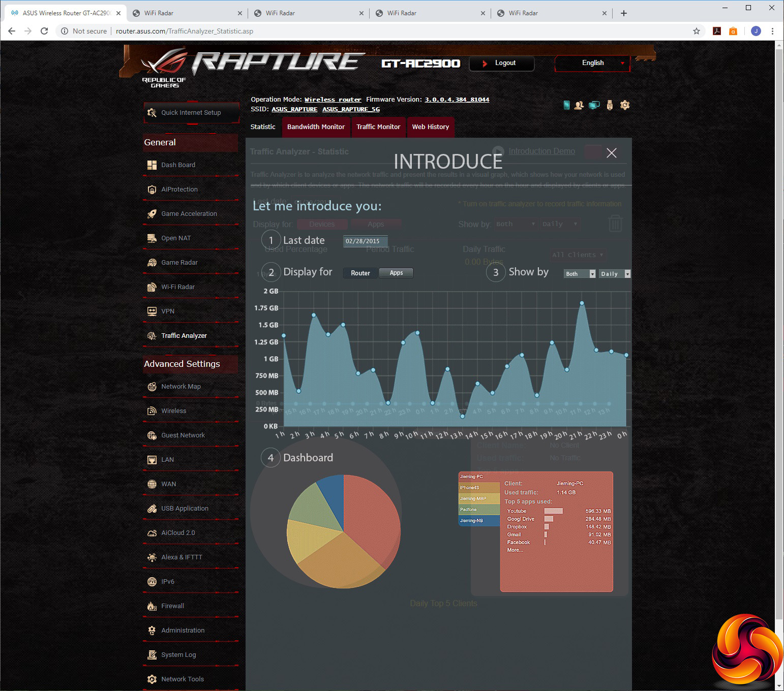Open the System Log icon
This screenshot has height=691, width=784.
click(x=152, y=655)
